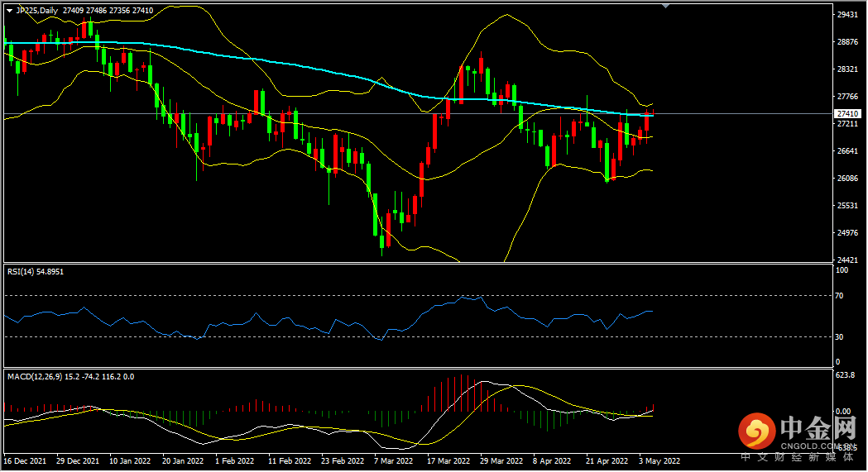Click date label 16 Dec 2021
Viewport: 868px width, 472px height.
(26, 461)
